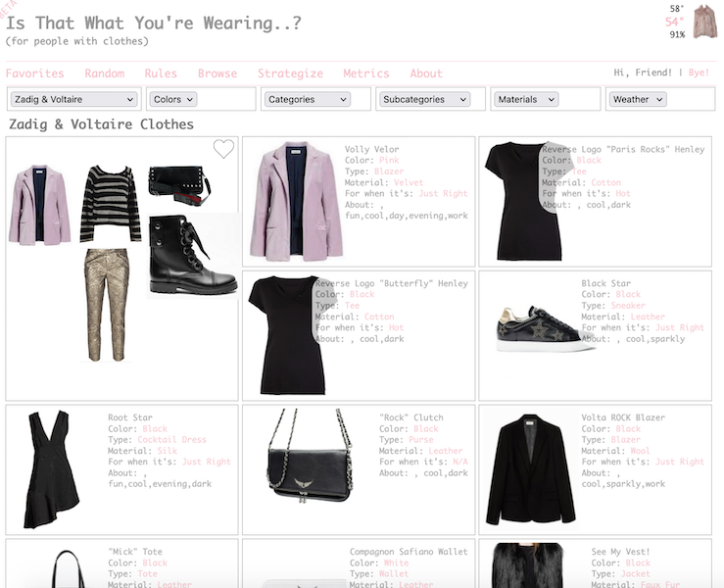The height and width of the screenshot is (588, 724).
Task: Select the striped sweater in the outfit
Action: point(111,203)
